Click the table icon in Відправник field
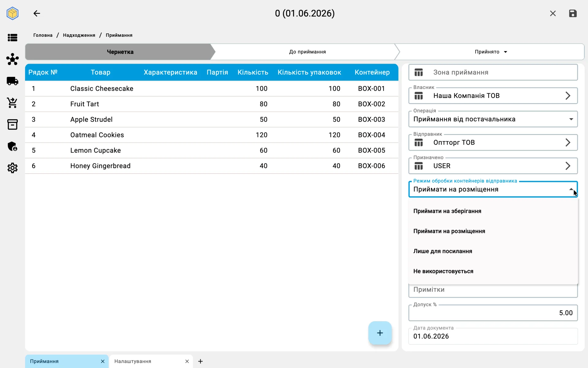588x368 pixels. [x=419, y=143]
